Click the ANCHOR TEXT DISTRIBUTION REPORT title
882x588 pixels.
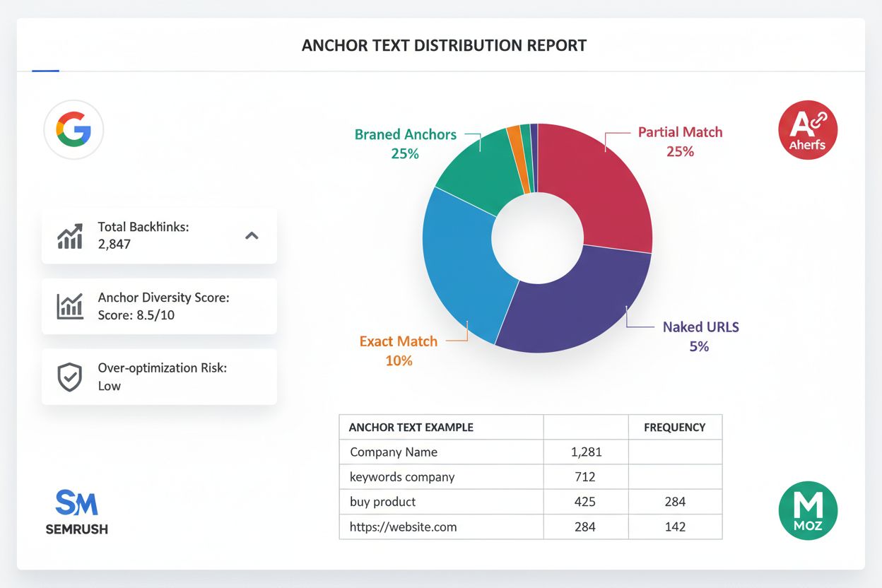point(444,45)
